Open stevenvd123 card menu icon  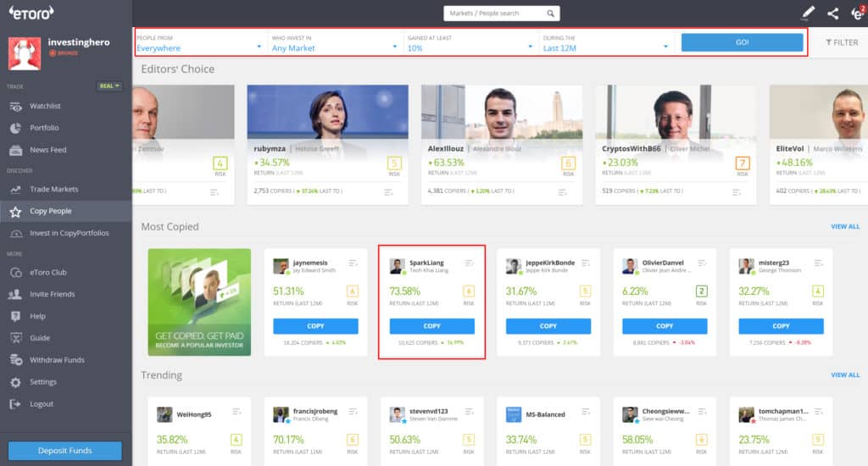click(469, 411)
